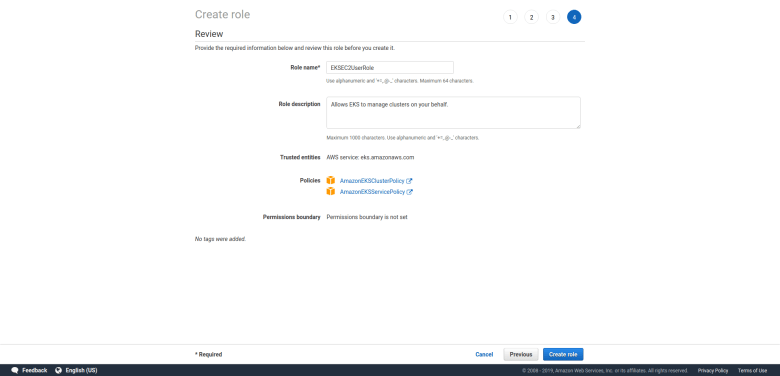Open the AmazonEKSClusterPolicy link

click(x=372, y=181)
